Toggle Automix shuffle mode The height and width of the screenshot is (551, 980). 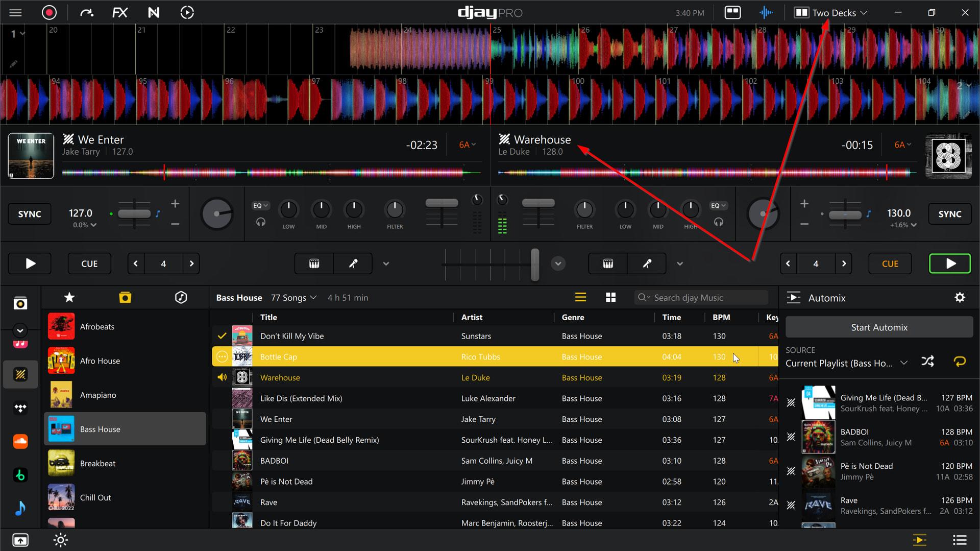927,362
